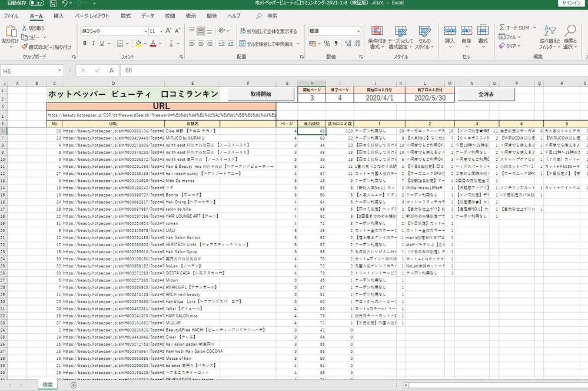588x391 pixels.
Task: Click AutoSum (オート SUM)
Action: tap(514, 28)
